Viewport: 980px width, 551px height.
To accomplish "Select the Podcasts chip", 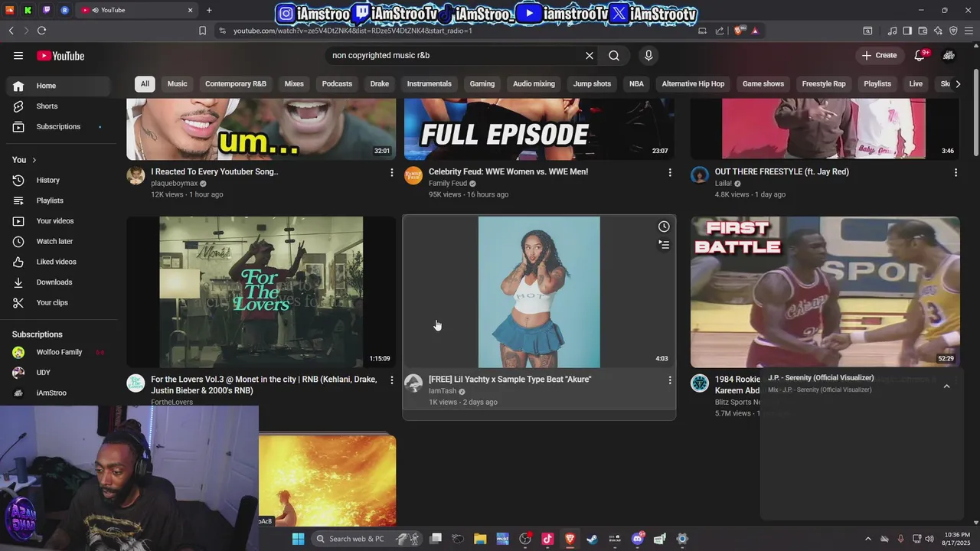I will click(x=337, y=83).
